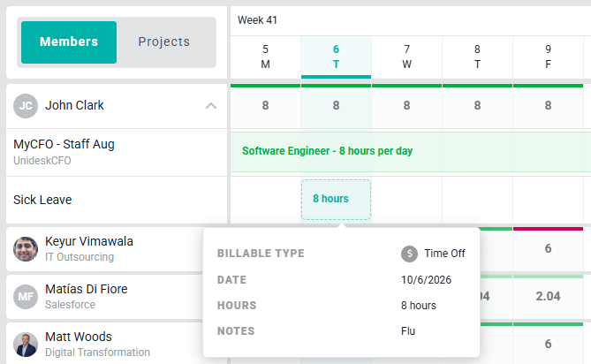Click Matías Di Fiore's Friday 2.04 cell
Screen dimensions: 591x364
548,297
